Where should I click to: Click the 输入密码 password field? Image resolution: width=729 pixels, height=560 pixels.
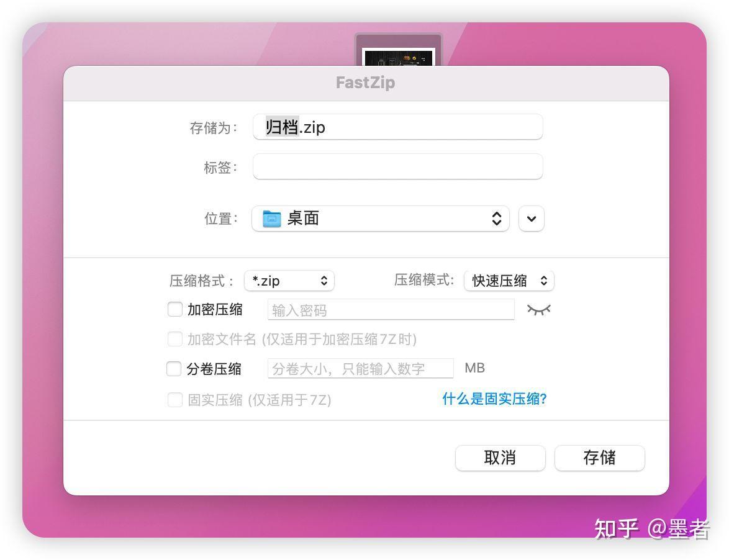391,309
